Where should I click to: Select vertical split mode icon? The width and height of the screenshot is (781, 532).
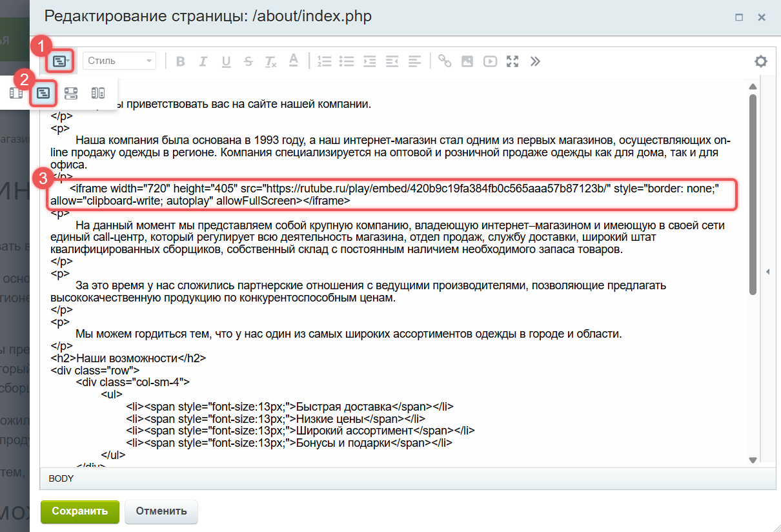(x=98, y=94)
